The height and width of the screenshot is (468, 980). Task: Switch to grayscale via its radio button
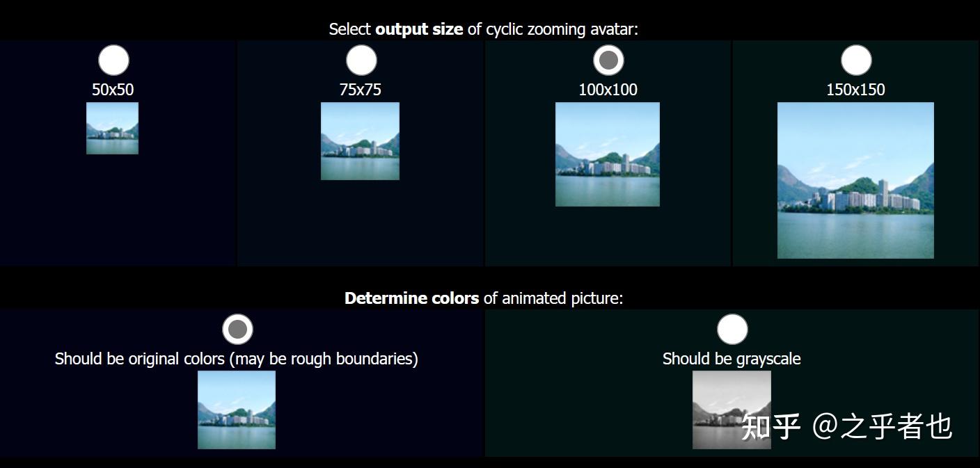[732, 329]
